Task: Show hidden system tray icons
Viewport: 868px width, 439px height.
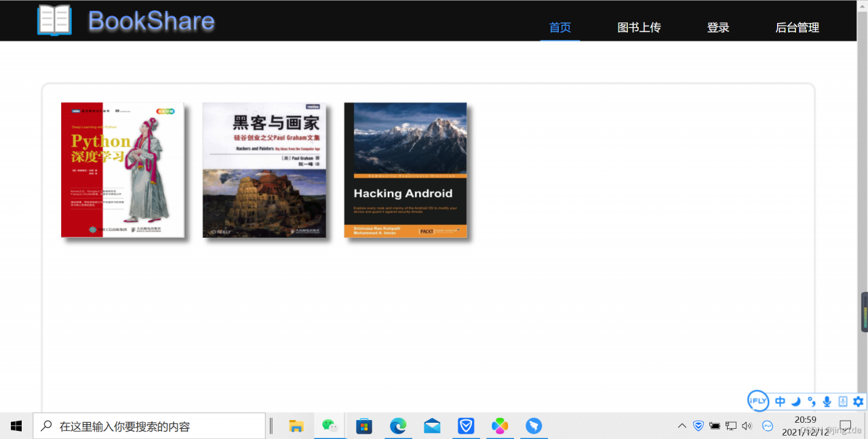Action: click(x=682, y=426)
